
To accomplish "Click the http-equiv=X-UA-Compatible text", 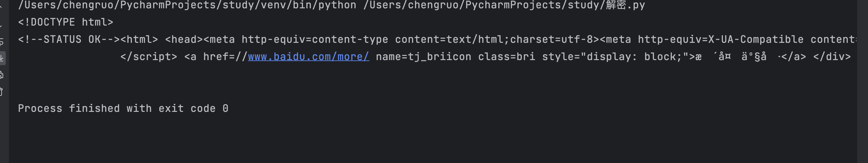I will 720,39.
